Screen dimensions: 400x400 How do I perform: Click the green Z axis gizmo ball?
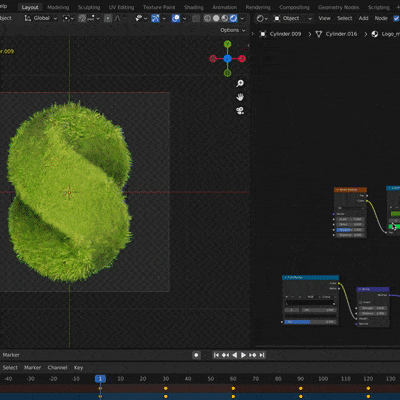227,44
